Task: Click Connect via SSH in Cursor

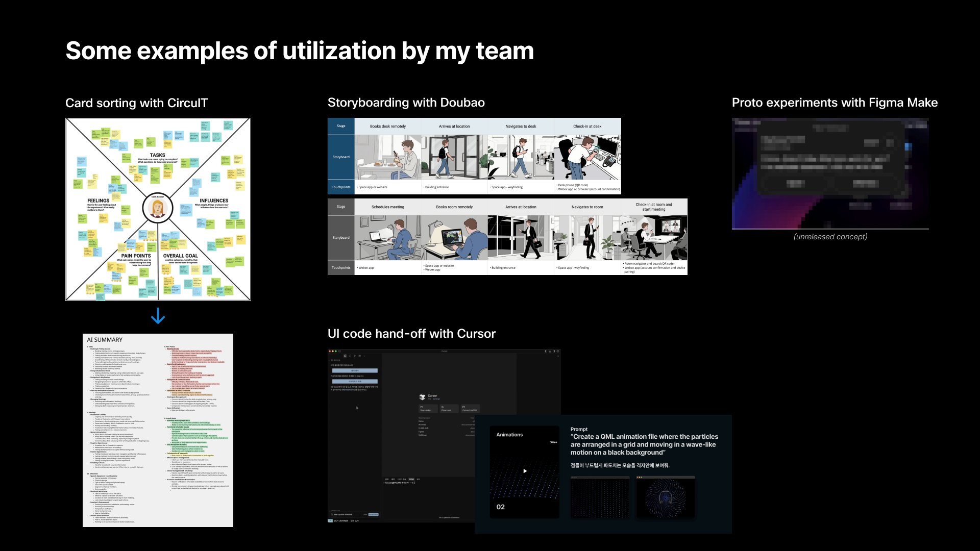Action: (470, 409)
